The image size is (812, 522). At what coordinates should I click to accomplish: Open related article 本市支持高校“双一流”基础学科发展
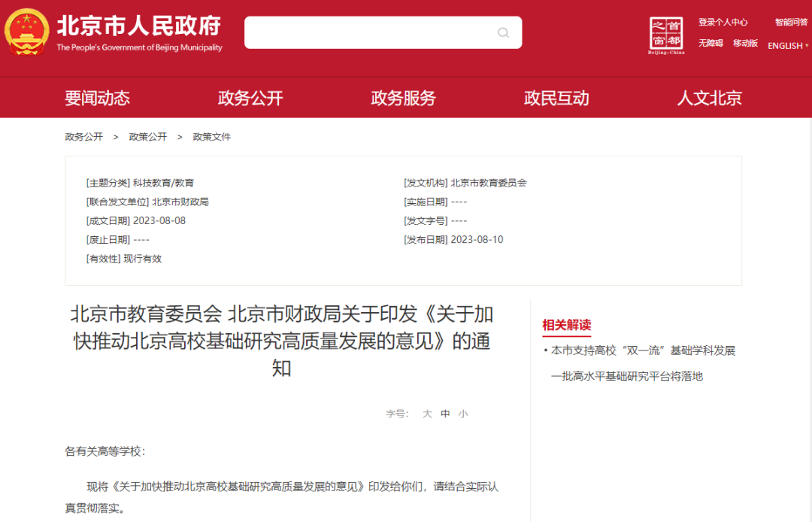(x=643, y=351)
